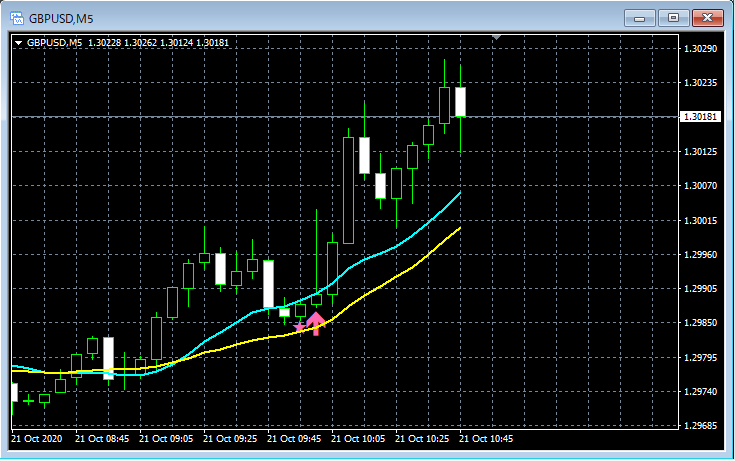The image size is (735, 461).
Task: Click the 1.29795 price scale label
Action: tap(700, 357)
